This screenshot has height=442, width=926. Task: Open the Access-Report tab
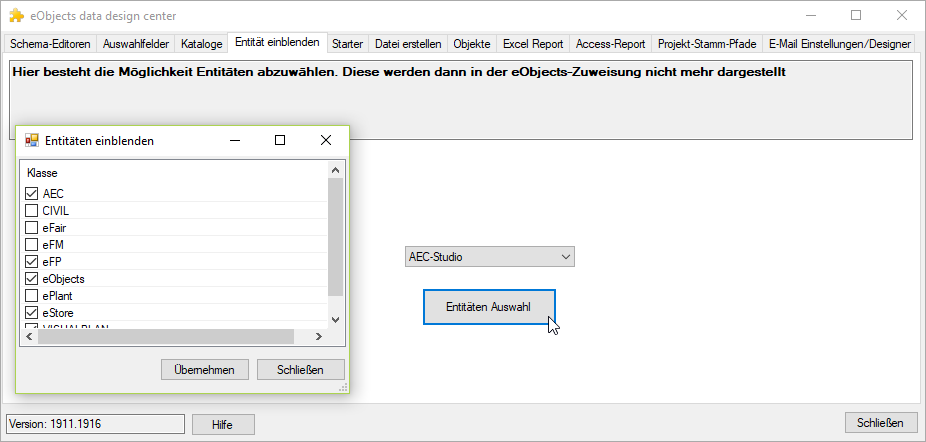(611, 44)
